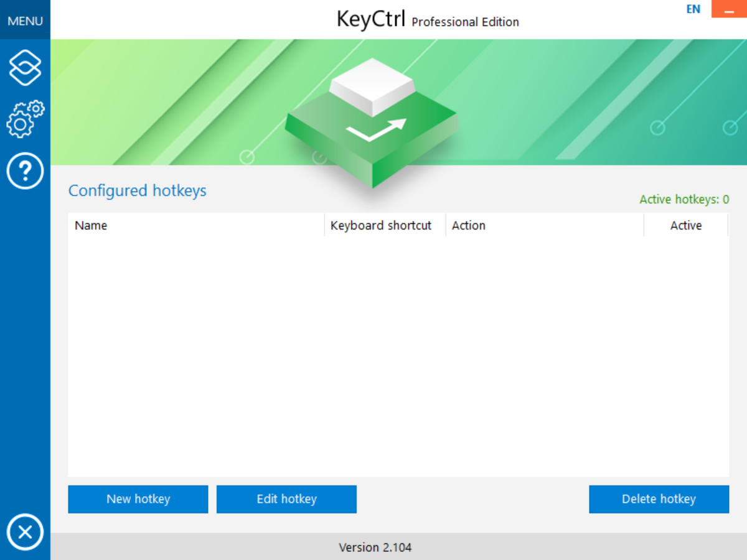The width and height of the screenshot is (747, 560).
Task: Delete the selected hotkey
Action: coord(659,498)
